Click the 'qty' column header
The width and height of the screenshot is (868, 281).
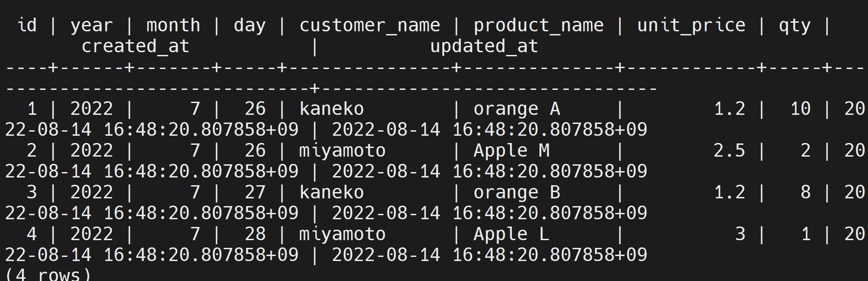point(794,25)
